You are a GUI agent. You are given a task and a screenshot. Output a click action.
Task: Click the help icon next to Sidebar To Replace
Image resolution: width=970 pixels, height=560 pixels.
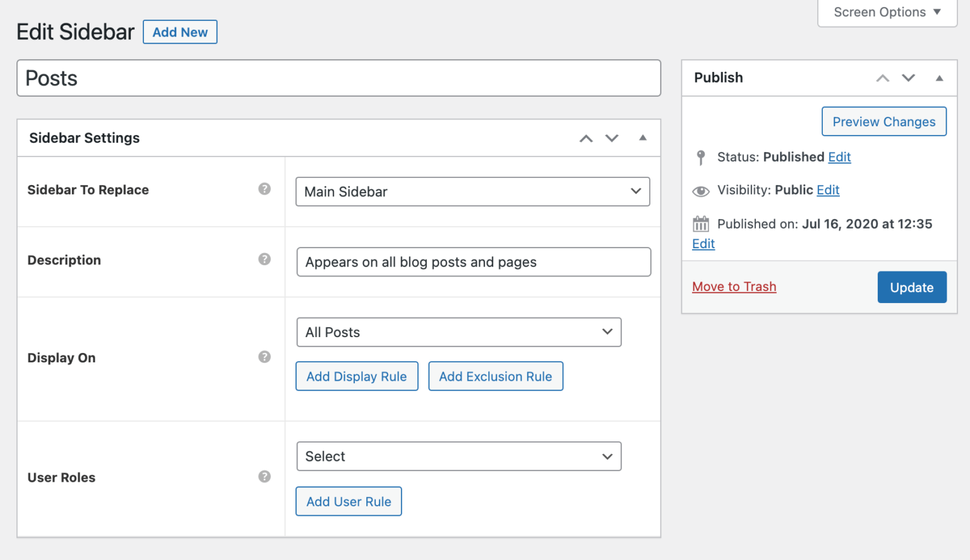pos(264,189)
